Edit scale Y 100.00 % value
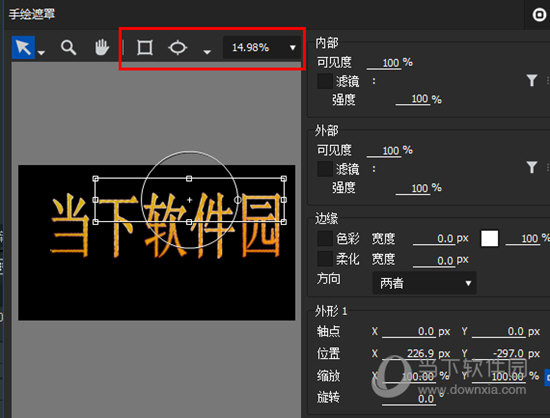550x418 pixels. pos(498,376)
